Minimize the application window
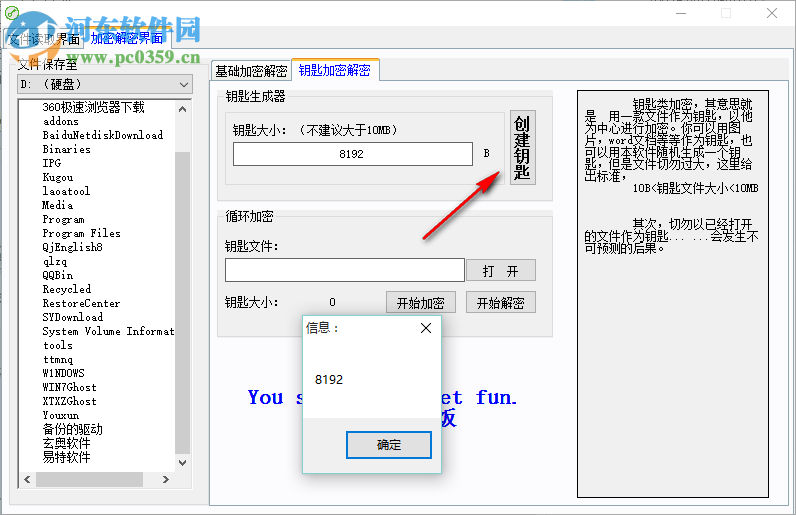The image size is (796, 515). 681,13
